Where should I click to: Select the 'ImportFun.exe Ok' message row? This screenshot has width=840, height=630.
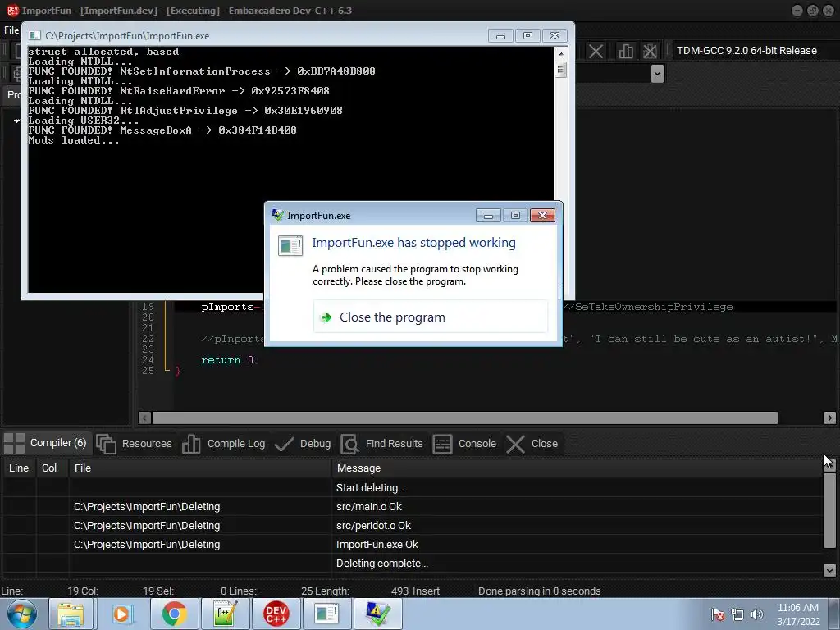pos(413,545)
